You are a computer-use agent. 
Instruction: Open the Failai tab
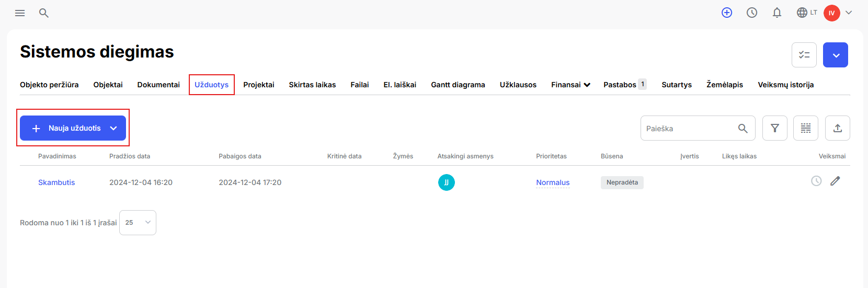(x=360, y=85)
